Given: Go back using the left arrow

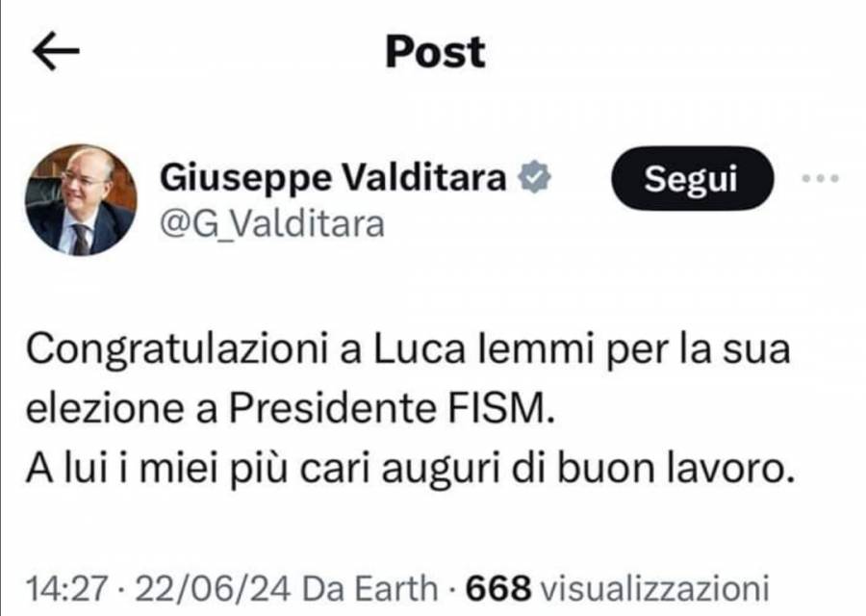Looking at the screenshot, I should click(x=56, y=53).
